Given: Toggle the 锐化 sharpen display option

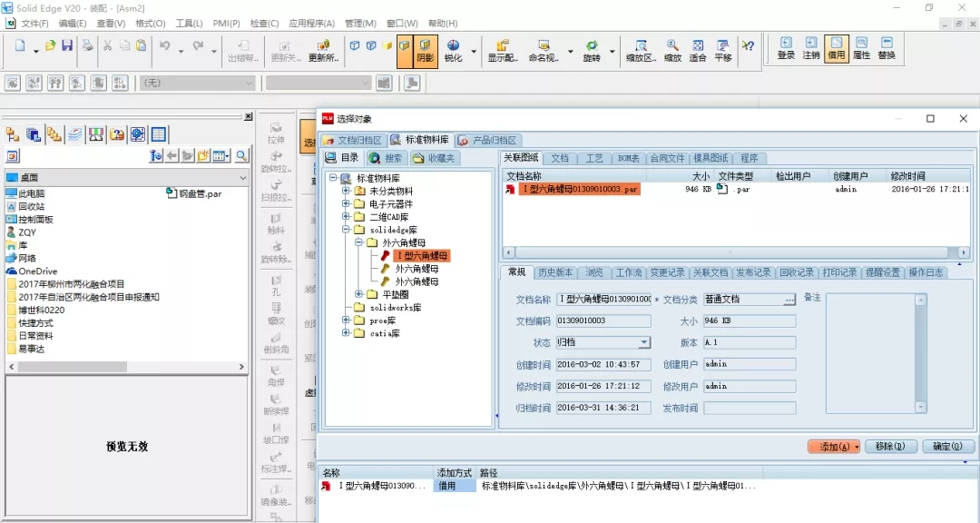Looking at the screenshot, I should (453, 51).
